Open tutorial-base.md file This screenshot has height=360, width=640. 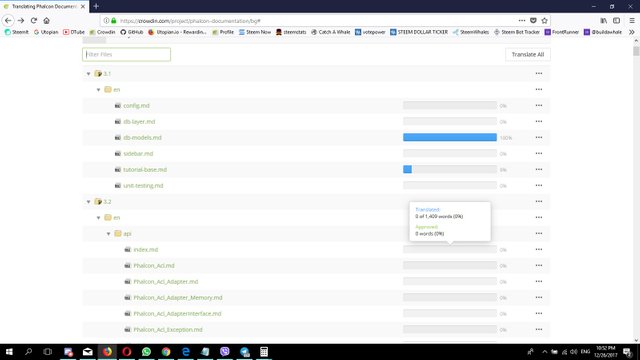(x=145, y=169)
